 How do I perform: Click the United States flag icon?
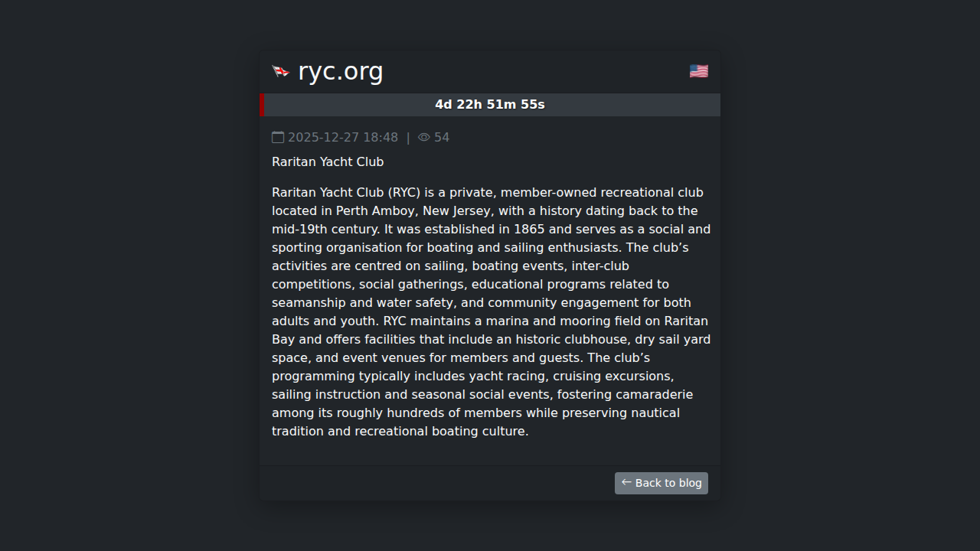[698, 71]
